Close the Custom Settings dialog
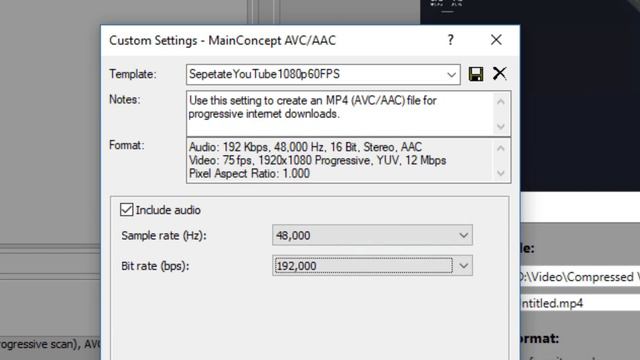The width and height of the screenshot is (640, 360). pyautogui.click(x=496, y=40)
